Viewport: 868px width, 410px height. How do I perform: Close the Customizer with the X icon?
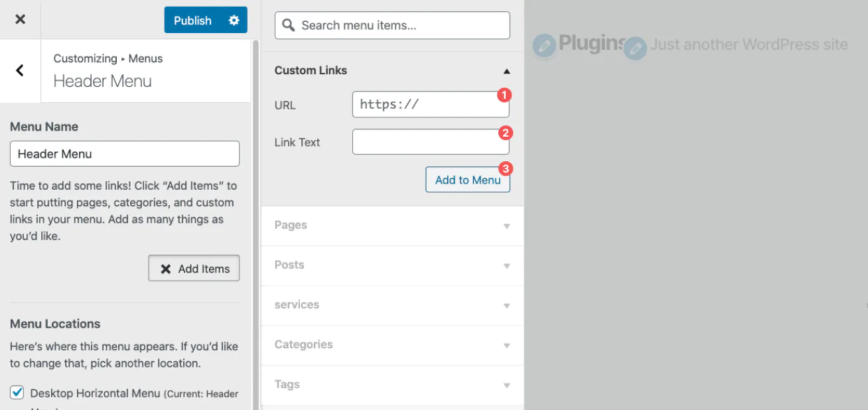click(x=20, y=20)
